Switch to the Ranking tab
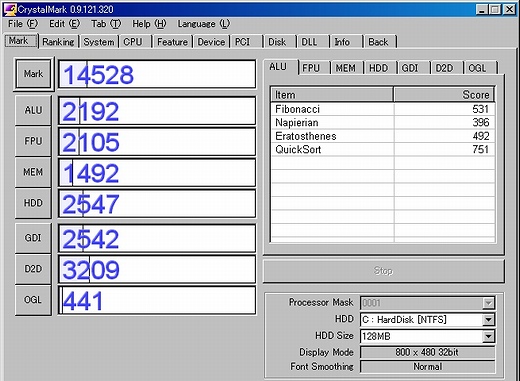Screen dimensions: 520x381 (58, 42)
